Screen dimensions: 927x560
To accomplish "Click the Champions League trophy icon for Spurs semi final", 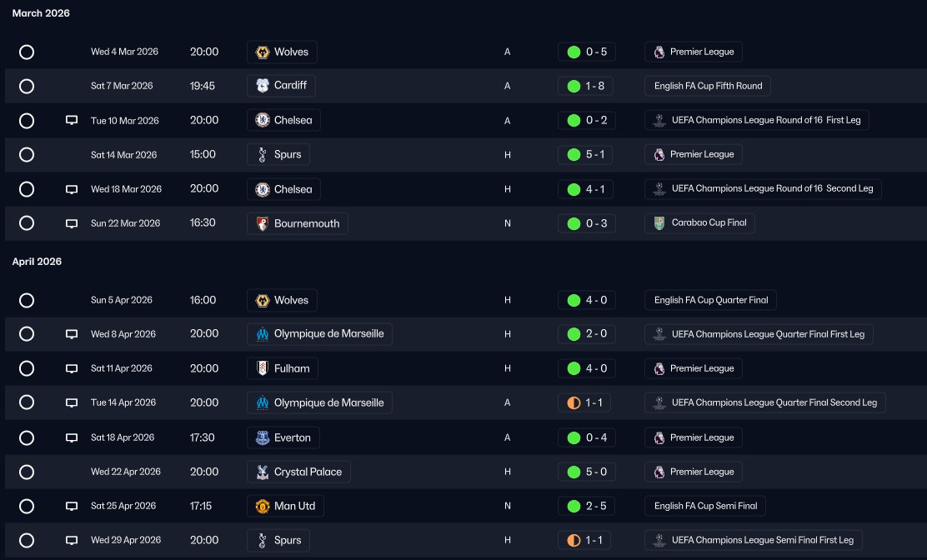I will point(659,540).
